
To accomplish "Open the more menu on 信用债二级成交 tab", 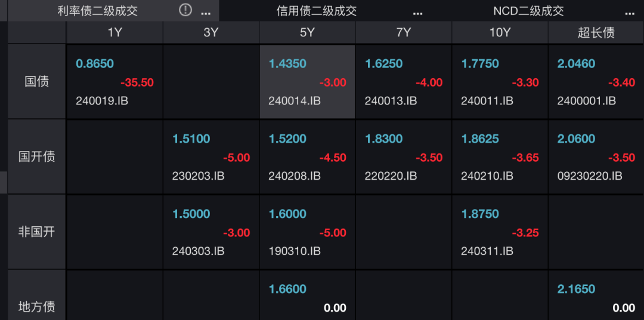I will [x=417, y=12].
